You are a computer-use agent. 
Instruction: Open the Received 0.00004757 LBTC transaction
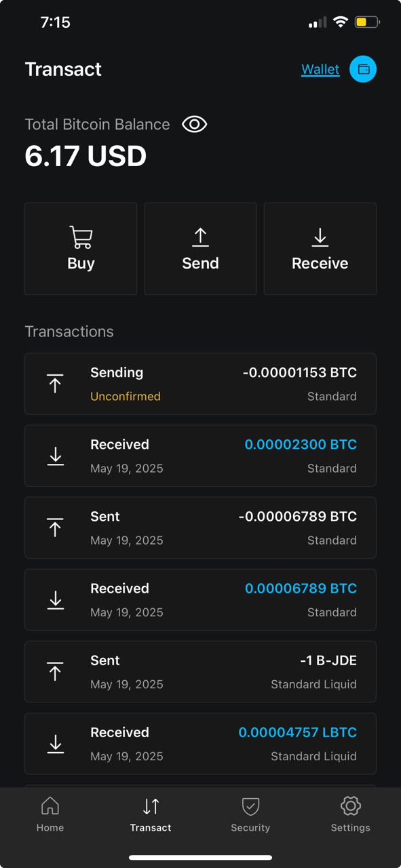tap(200, 743)
